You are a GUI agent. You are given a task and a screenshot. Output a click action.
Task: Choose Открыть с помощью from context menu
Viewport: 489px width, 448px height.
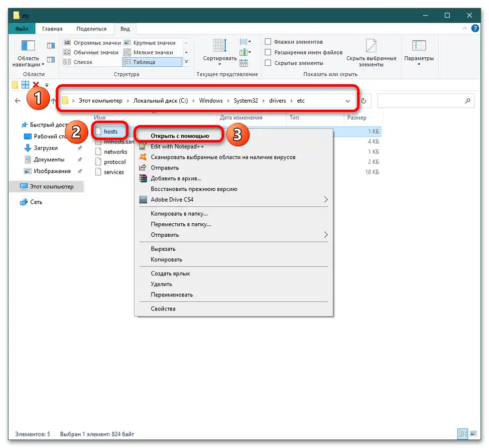(180, 136)
